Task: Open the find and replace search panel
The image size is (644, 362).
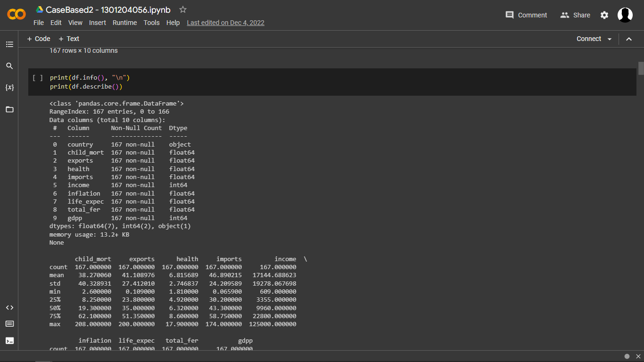Action: (x=9, y=66)
